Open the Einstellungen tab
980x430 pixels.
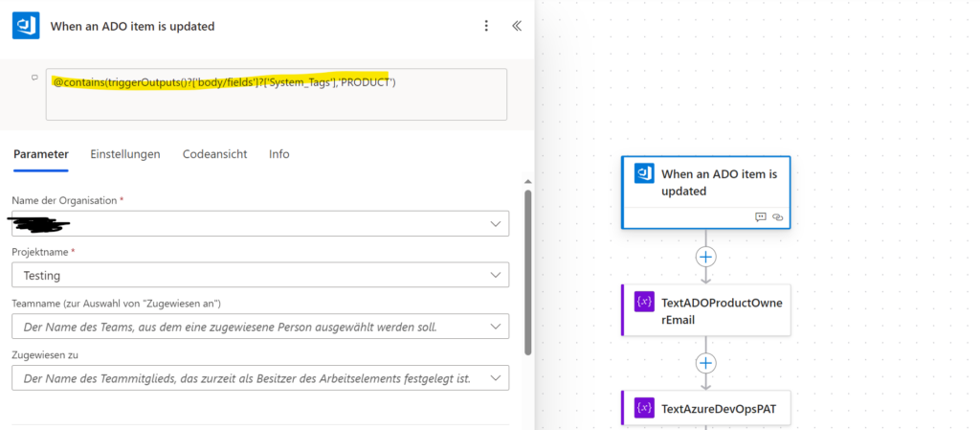click(x=125, y=154)
